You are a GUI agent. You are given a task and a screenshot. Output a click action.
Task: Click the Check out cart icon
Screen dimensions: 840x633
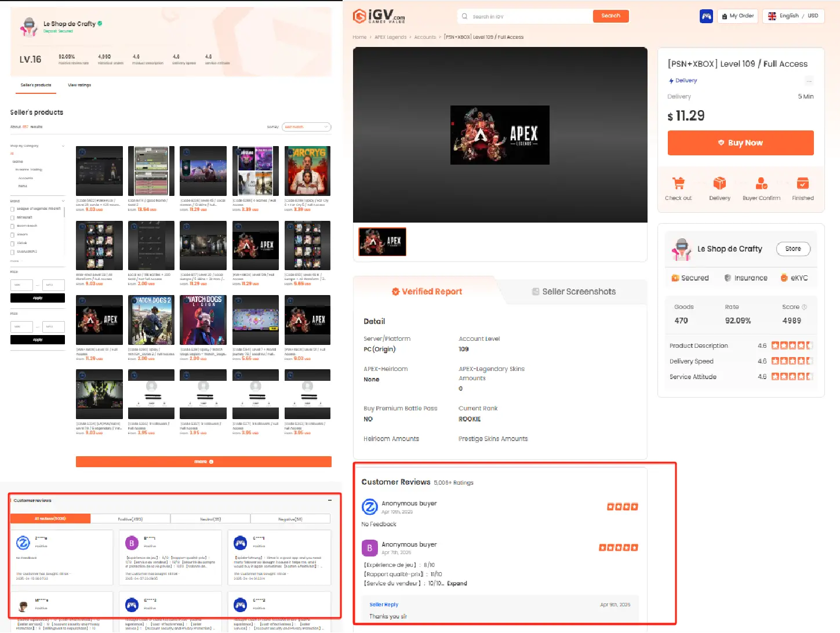tap(678, 184)
